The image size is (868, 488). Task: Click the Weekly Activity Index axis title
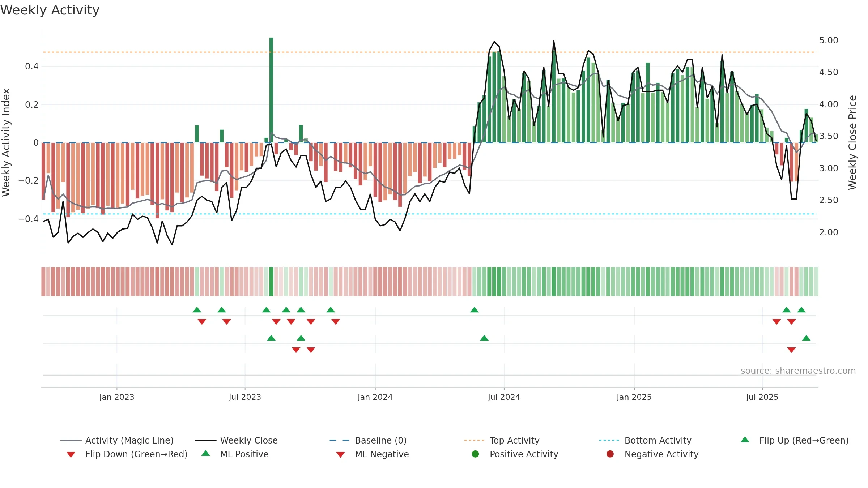(6, 143)
